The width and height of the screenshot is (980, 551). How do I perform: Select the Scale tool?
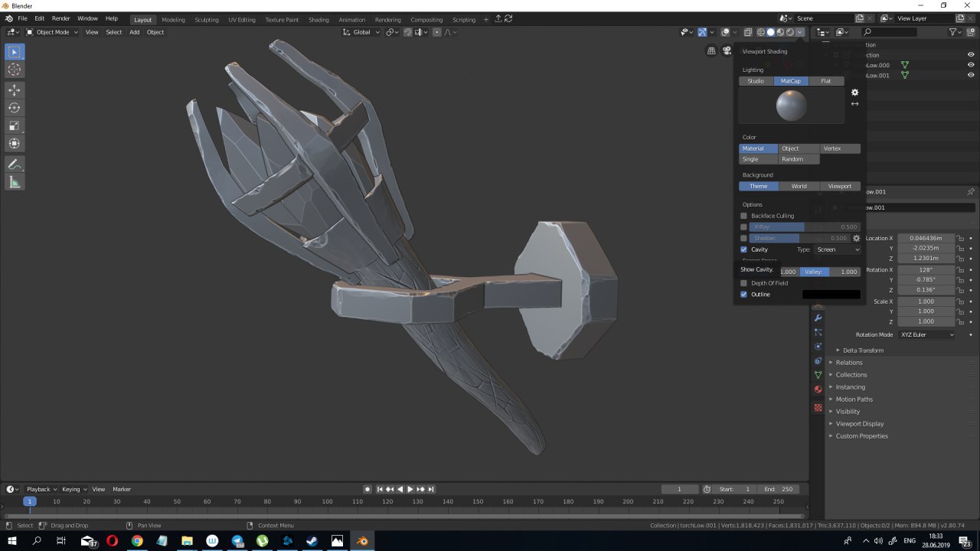click(15, 126)
